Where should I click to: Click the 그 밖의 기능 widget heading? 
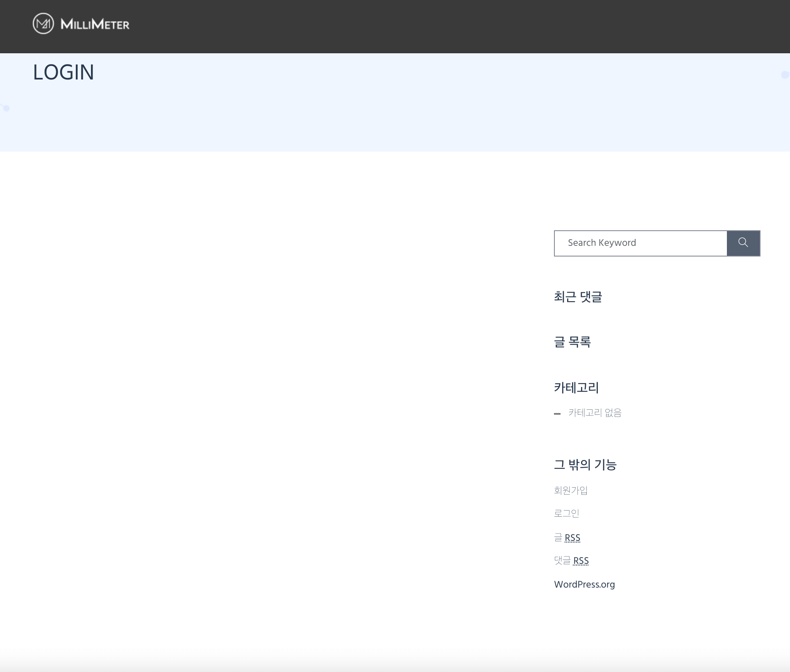tap(585, 465)
